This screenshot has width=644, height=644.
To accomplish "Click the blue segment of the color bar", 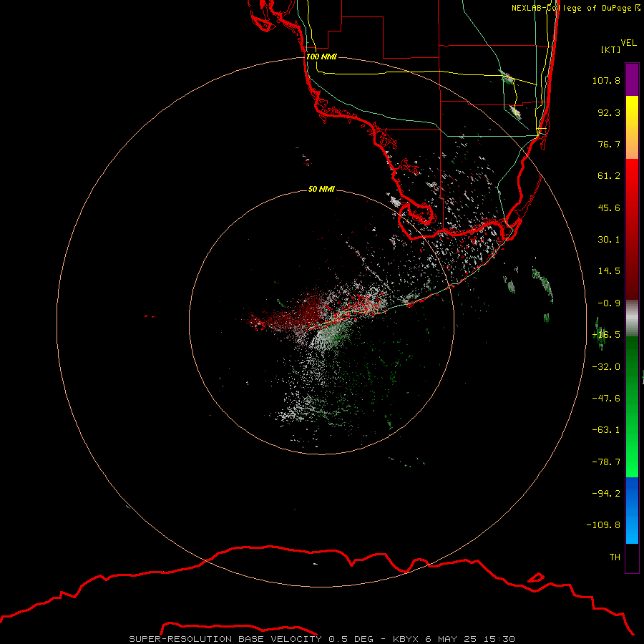I will click(632, 510).
